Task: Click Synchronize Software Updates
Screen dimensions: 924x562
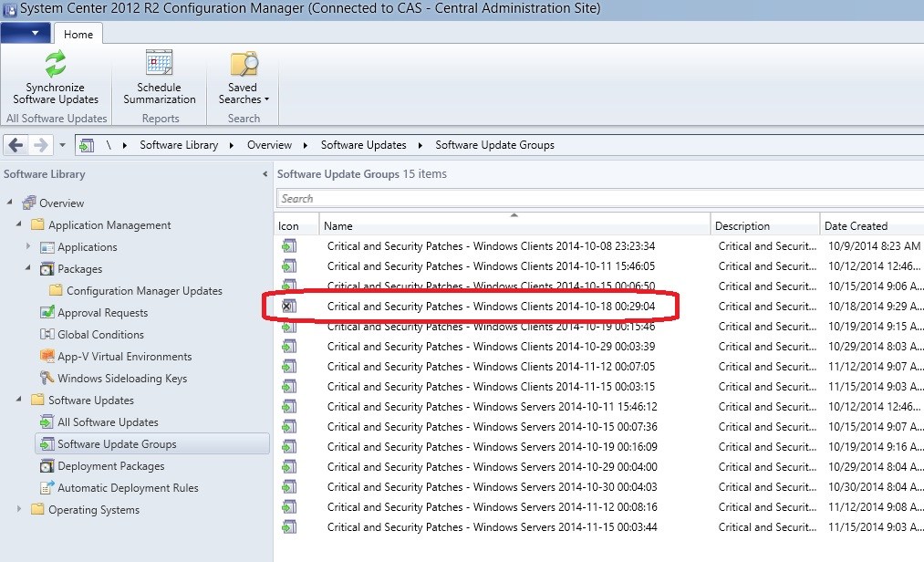Action: tap(55, 82)
